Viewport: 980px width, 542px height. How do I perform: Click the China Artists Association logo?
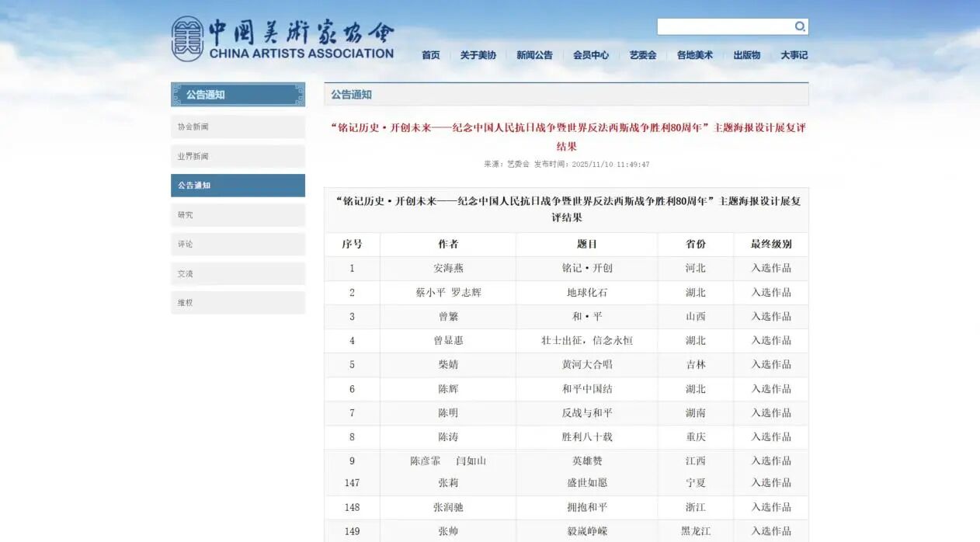283,39
